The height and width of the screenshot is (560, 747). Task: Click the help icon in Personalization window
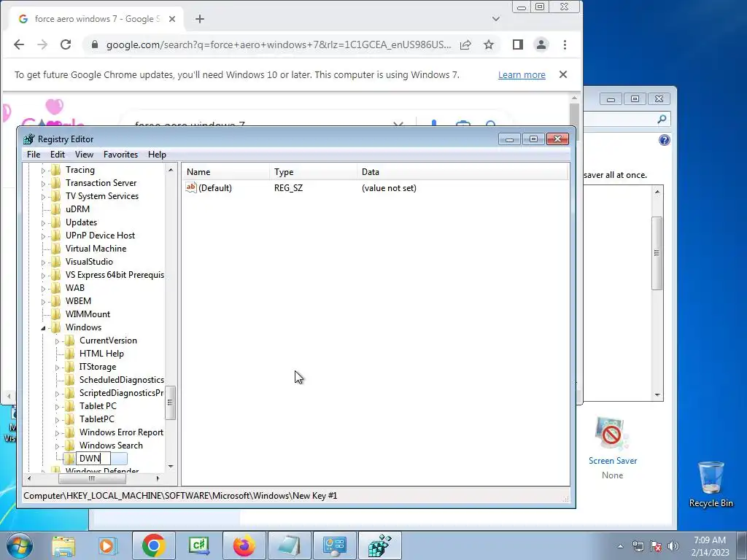664,140
